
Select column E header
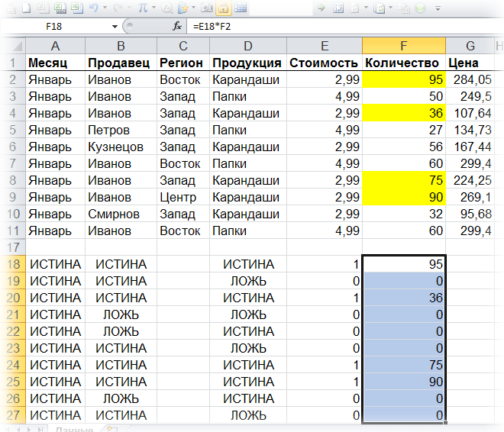[325, 46]
